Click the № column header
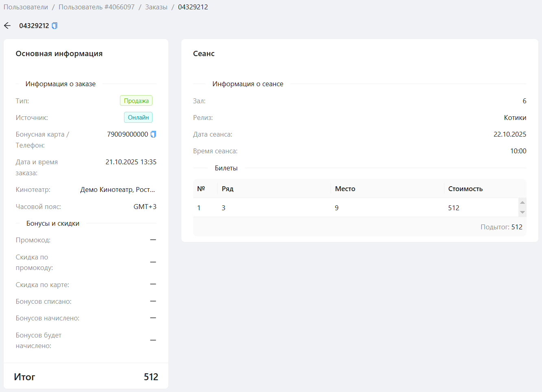The height and width of the screenshot is (392, 542). coord(201,189)
